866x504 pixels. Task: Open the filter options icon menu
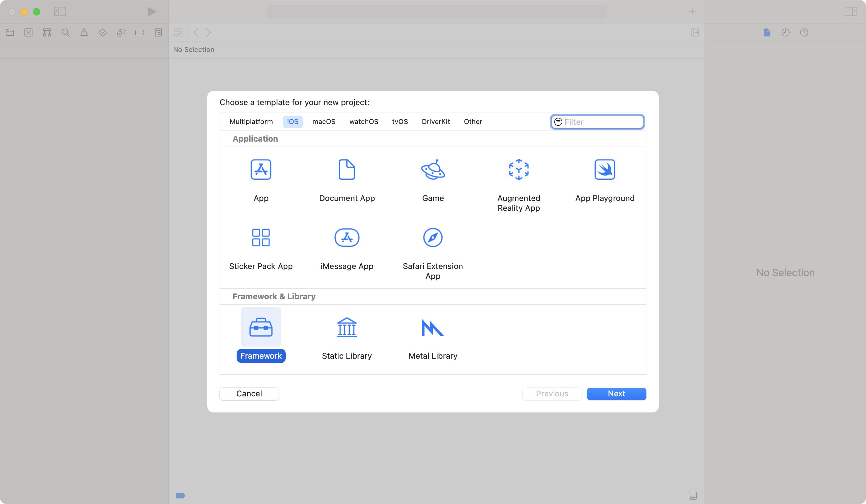click(x=558, y=122)
